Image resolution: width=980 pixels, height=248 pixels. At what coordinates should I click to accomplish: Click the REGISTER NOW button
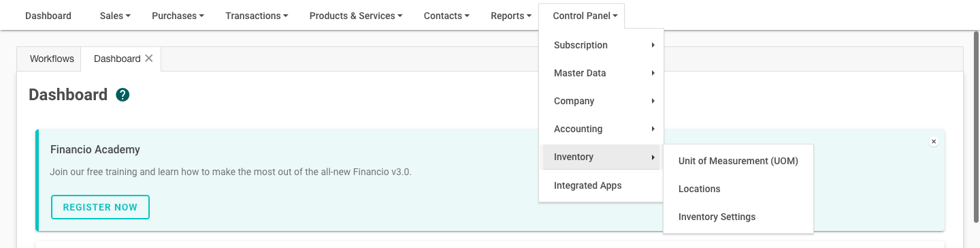click(100, 207)
